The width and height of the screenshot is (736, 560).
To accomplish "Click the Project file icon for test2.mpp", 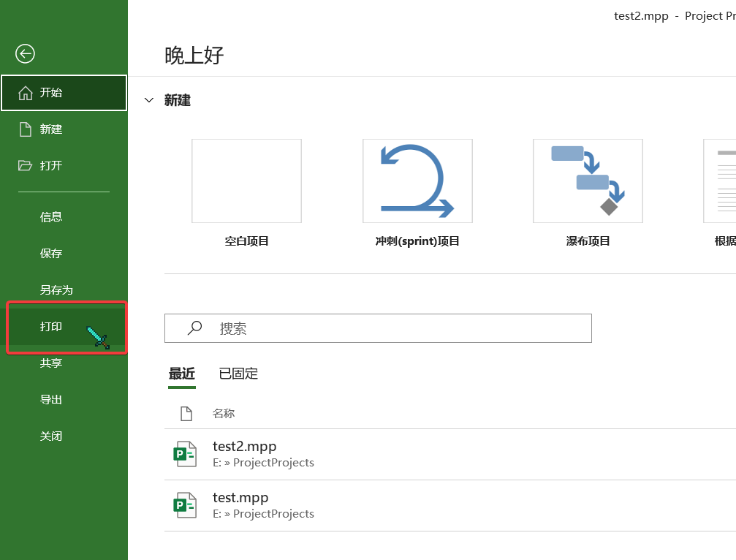I will click(x=185, y=454).
